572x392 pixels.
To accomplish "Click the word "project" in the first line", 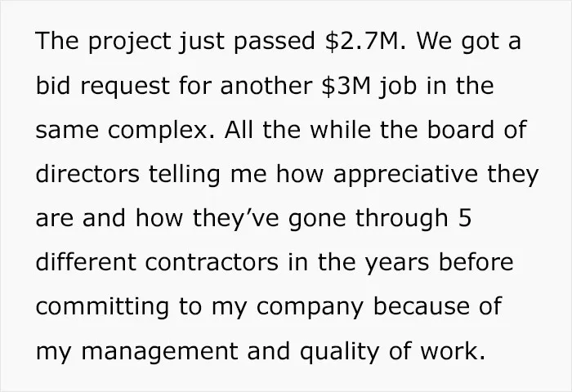I will pyautogui.click(x=129, y=42).
